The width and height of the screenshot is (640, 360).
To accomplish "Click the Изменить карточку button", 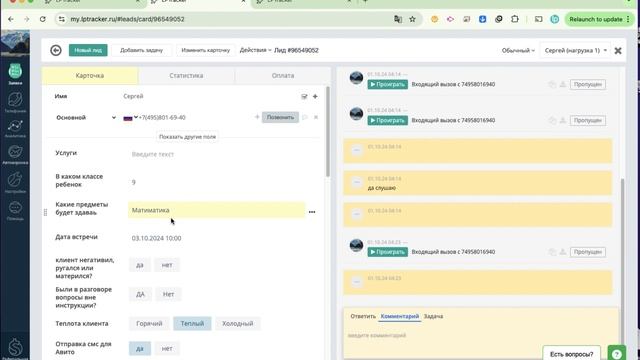I will 205,50.
